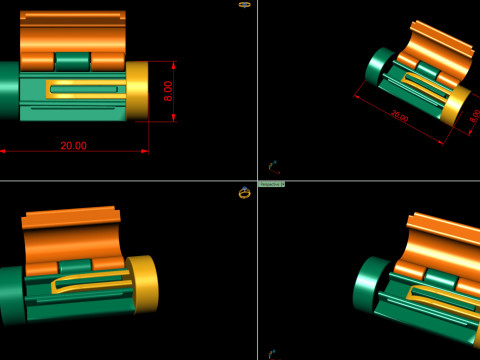Select the angled 20.00 dimension in the upper-right viewport
This screenshot has height=360, width=480.
click(x=399, y=116)
